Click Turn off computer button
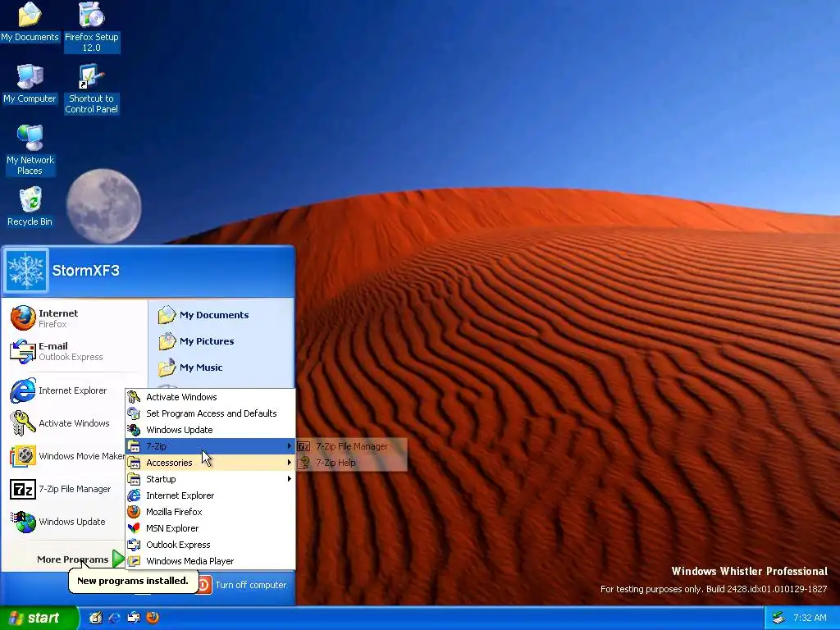 pos(244,585)
